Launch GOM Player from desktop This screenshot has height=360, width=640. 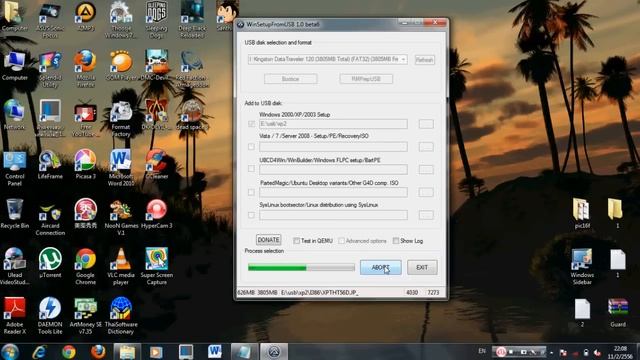point(121,65)
